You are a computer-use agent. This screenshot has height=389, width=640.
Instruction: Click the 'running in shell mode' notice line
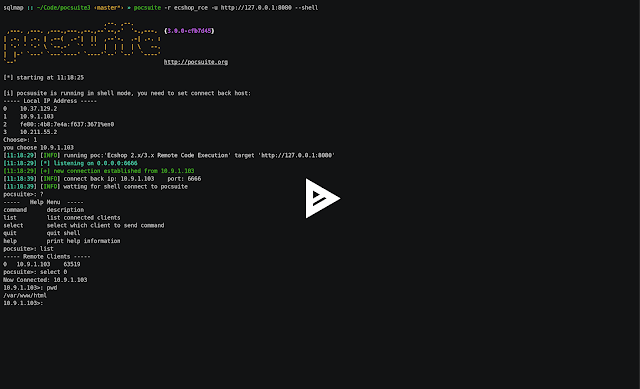[127, 93]
